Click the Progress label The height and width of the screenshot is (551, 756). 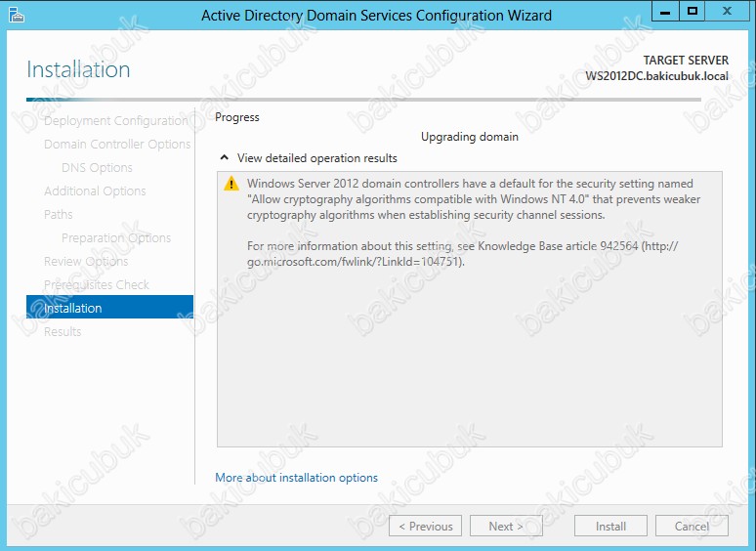[x=237, y=117]
